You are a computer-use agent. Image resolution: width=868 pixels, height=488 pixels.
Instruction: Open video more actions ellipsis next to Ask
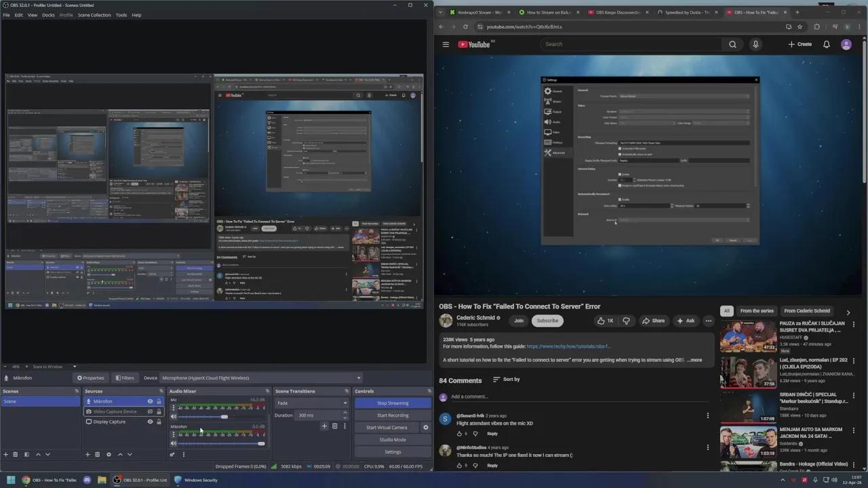[708, 321]
